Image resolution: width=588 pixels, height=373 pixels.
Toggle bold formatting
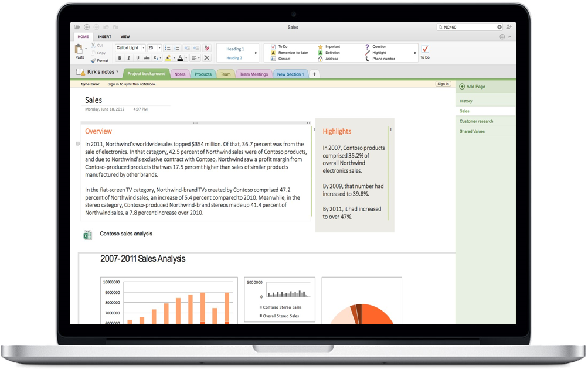(120, 58)
